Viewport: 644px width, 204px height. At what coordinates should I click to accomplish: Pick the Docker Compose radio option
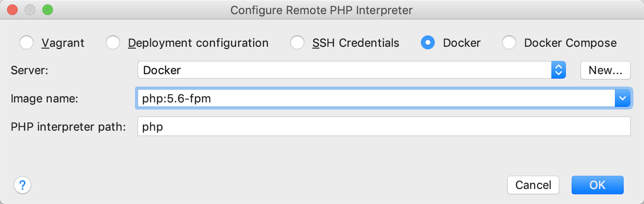(x=509, y=43)
